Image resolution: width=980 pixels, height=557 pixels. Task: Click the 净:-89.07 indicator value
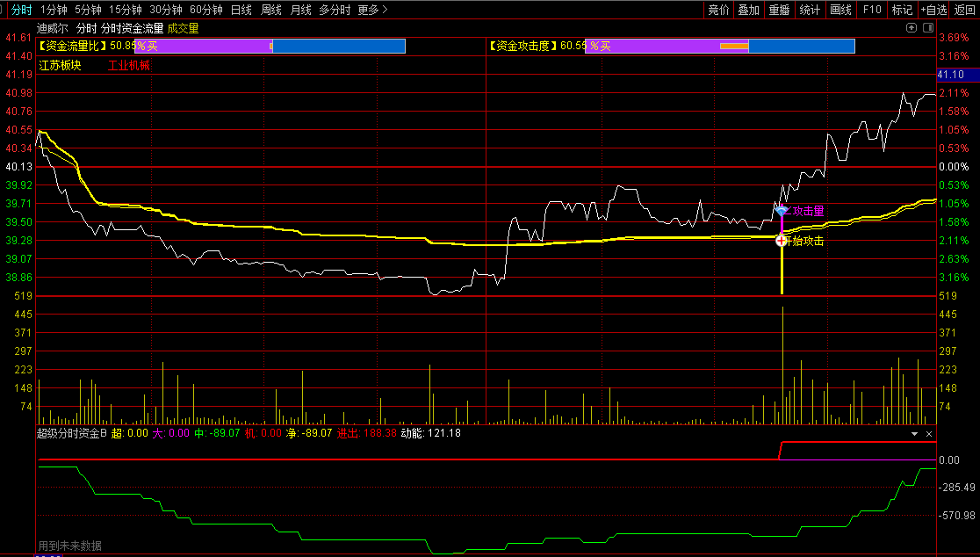[x=309, y=433]
